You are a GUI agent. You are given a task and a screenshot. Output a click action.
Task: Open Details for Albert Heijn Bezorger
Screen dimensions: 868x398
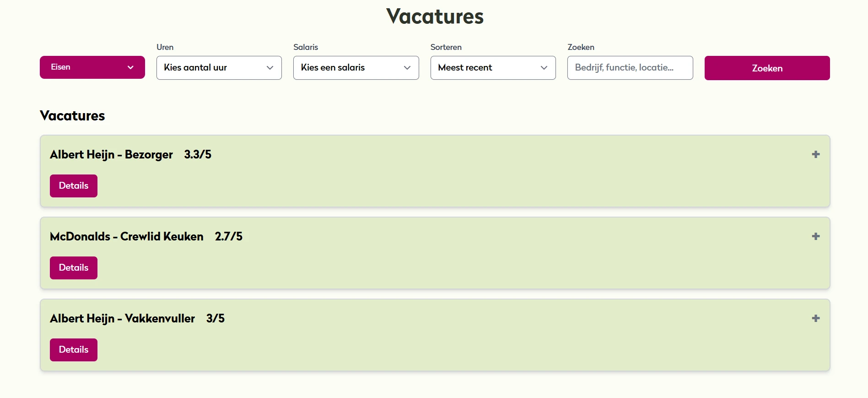point(73,185)
